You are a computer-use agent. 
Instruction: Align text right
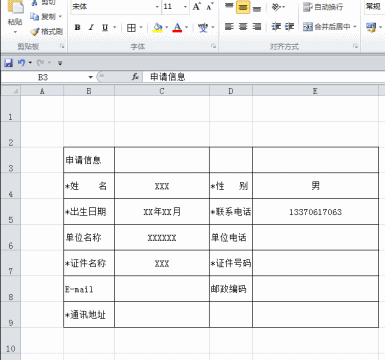click(257, 27)
